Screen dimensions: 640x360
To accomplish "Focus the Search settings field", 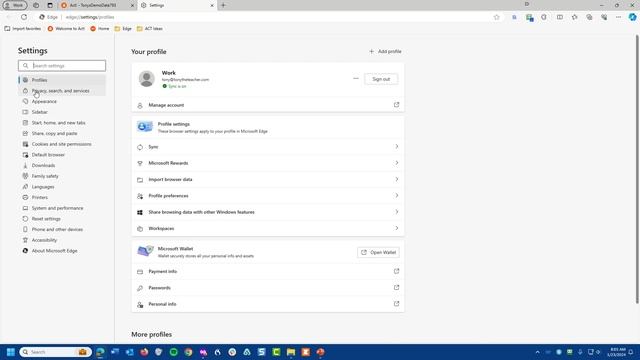I will point(62,66).
